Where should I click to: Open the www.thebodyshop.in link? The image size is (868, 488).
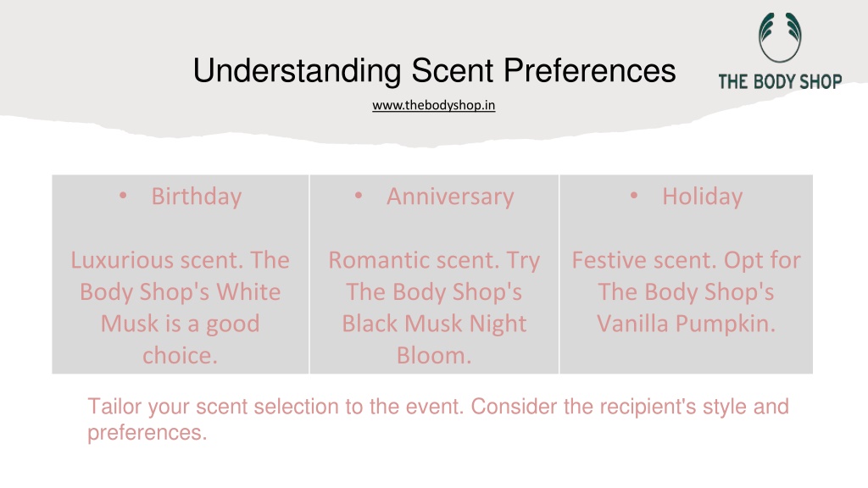pos(433,105)
